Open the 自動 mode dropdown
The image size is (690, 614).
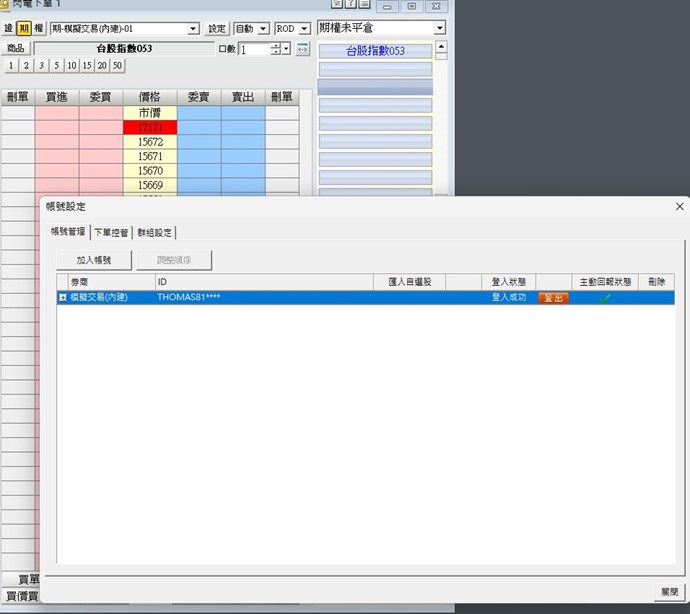tap(263, 29)
